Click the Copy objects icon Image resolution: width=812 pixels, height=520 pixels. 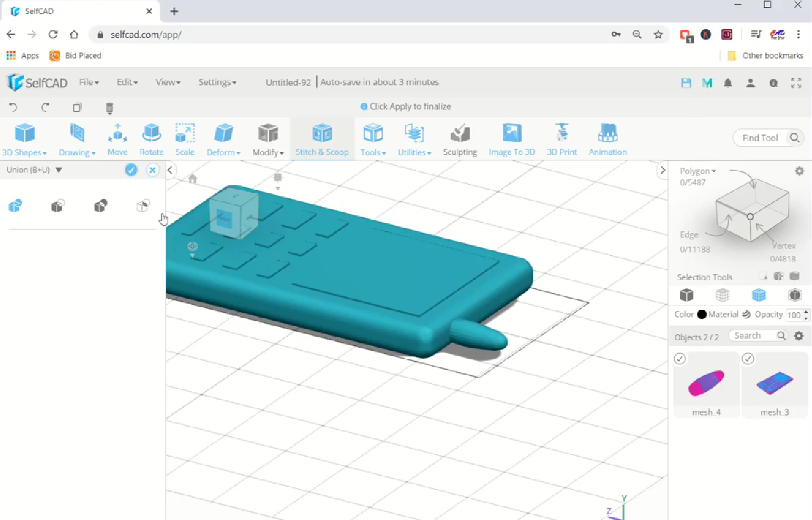click(x=77, y=107)
